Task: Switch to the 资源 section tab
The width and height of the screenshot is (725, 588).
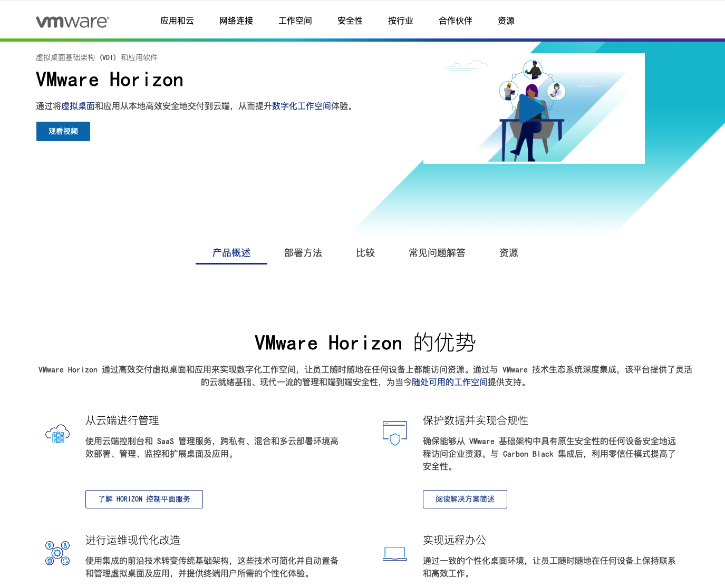Action: pos(509,253)
